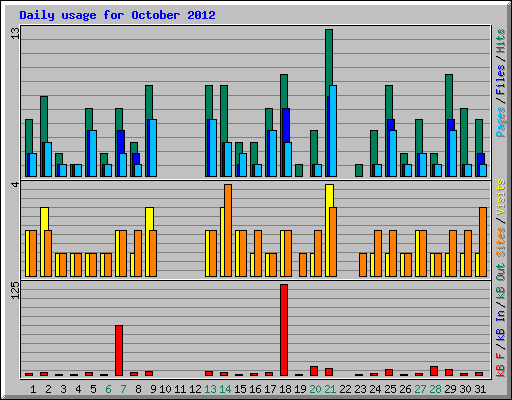Click the green weekend day label 14
512x400 pixels.
tap(225, 389)
